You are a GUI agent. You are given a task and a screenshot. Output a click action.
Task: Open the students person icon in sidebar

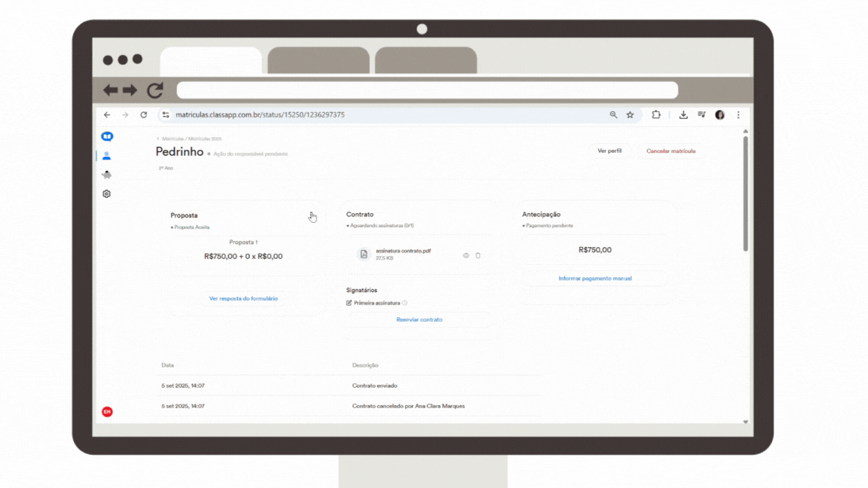point(106,156)
